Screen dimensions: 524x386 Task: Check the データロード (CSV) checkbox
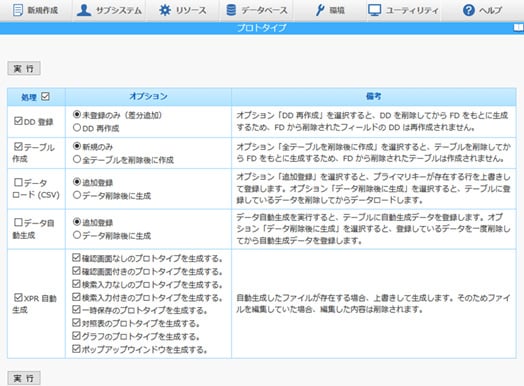tap(18, 182)
